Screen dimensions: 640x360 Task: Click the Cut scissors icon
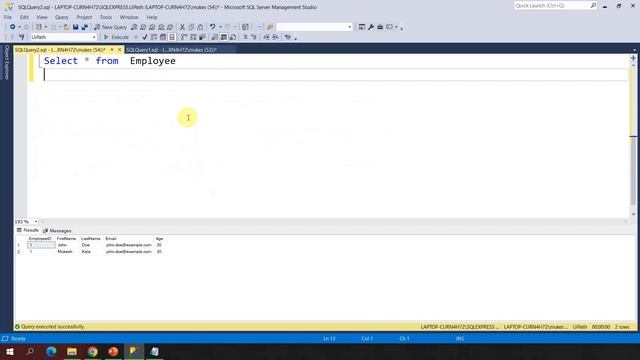click(x=182, y=27)
